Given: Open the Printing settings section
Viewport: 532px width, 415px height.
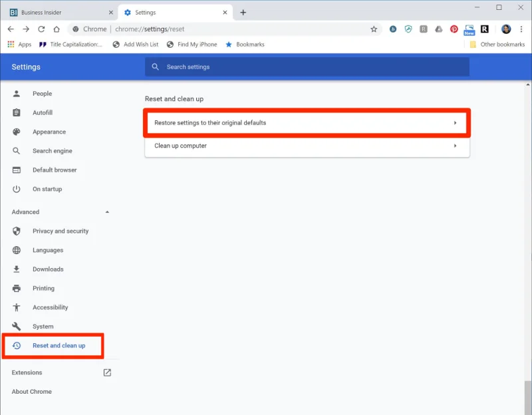Looking at the screenshot, I should (43, 289).
